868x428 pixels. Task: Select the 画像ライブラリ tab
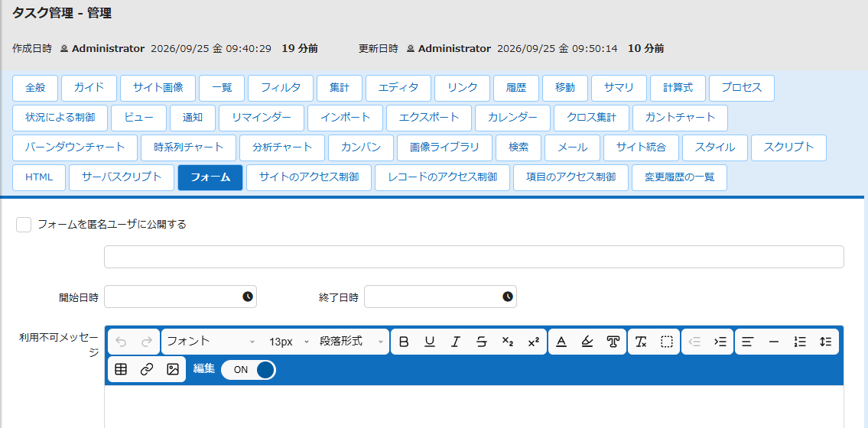[x=444, y=148]
